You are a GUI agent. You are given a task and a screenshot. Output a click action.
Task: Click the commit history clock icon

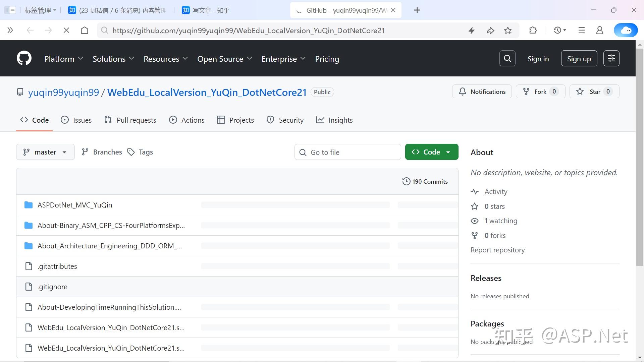[x=406, y=181]
